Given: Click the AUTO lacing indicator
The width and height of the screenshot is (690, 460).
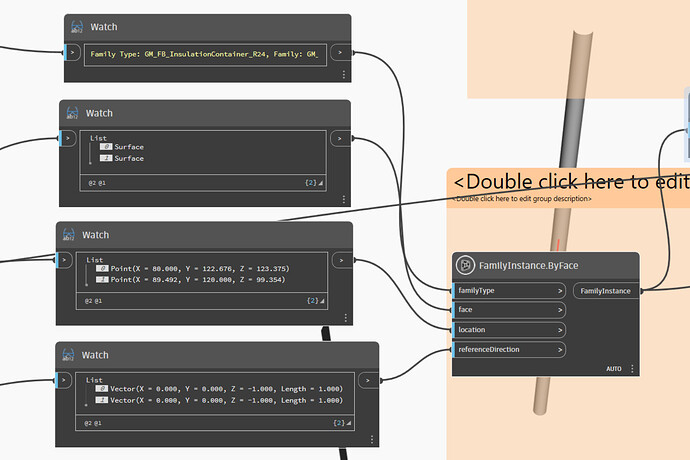Looking at the screenshot, I should [614, 369].
